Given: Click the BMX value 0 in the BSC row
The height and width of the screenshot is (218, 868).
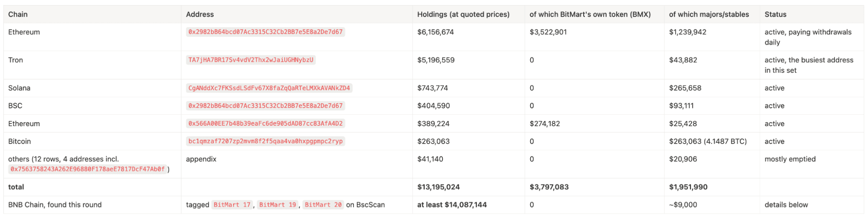Looking at the screenshot, I should [532, 106].
